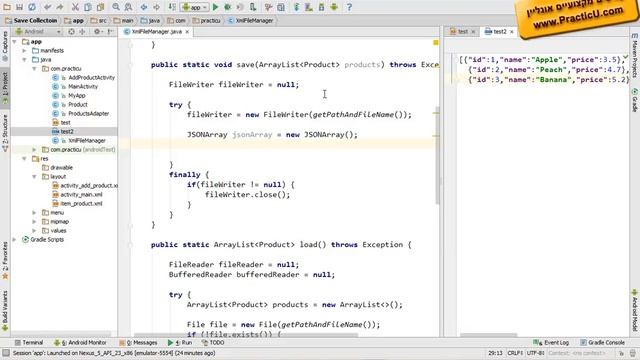Open the Android Monitor tool window
Viewport: 640px width, 360px height.
tap(80, 343)
